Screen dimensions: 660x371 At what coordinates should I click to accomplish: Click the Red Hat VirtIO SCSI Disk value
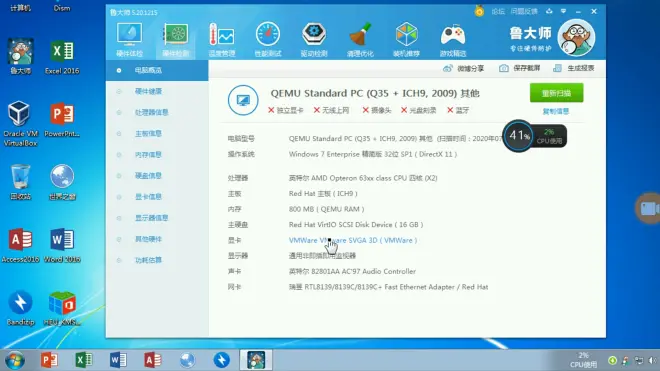tap(356, 225)
